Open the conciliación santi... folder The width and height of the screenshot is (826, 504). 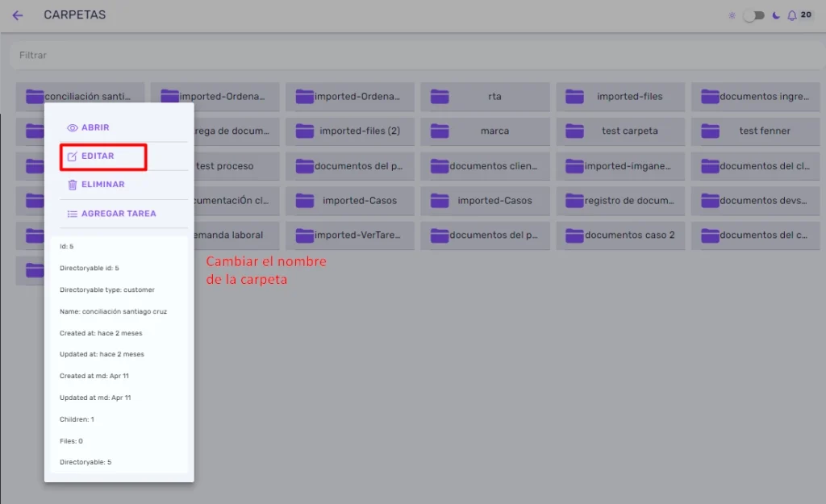[80, 97]
